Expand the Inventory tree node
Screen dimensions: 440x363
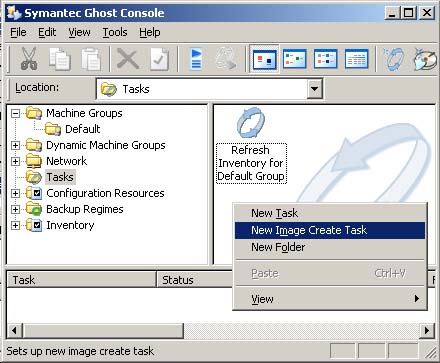tap(15, 225)
